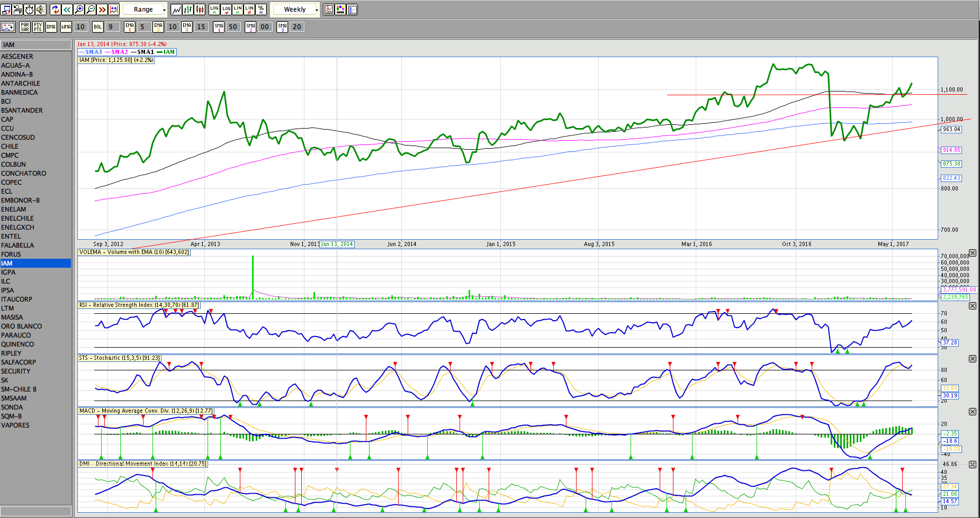The height and width of the screenshot is (518, 980).
Task: Select the candlestick chart type icon
Action: tap(200, 10)
